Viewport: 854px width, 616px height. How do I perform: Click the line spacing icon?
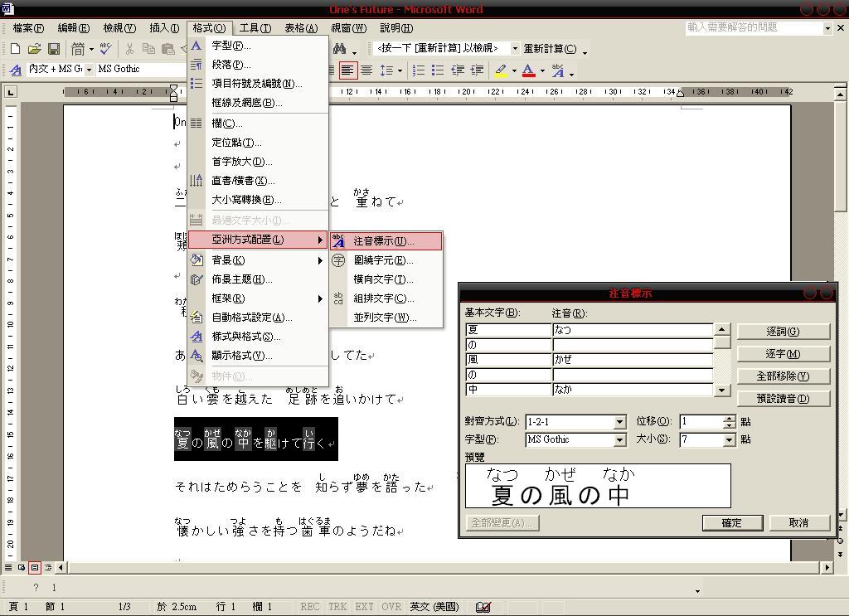pos(386,70)
